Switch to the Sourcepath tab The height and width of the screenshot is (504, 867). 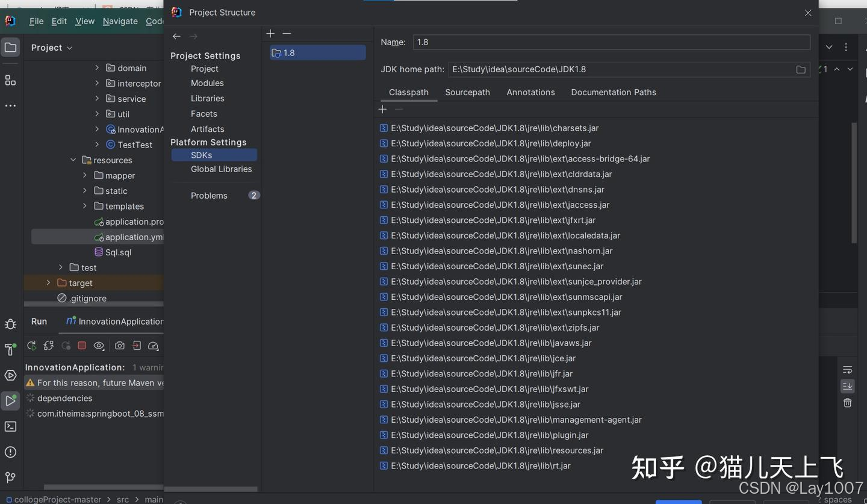pyautogui.click(x=467, y=92)
